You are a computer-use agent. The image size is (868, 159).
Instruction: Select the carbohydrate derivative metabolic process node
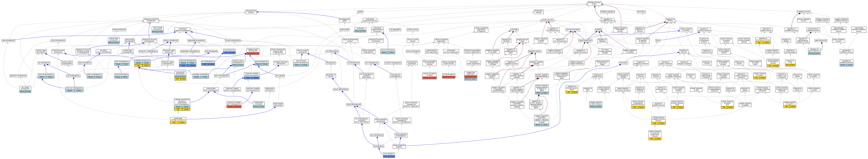(859, 30)
